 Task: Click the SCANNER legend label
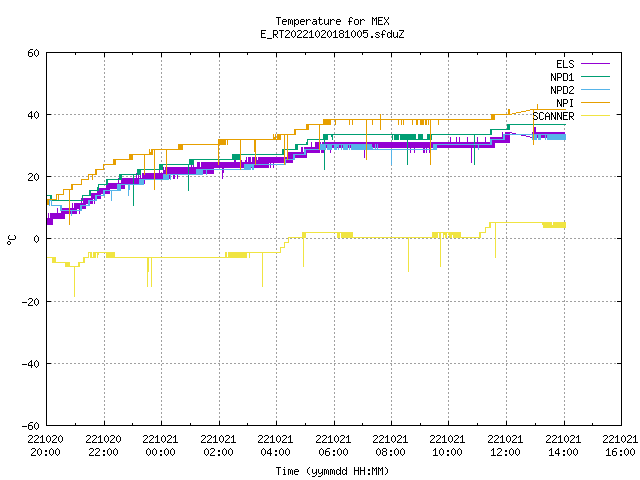click(x=553, y=116)
